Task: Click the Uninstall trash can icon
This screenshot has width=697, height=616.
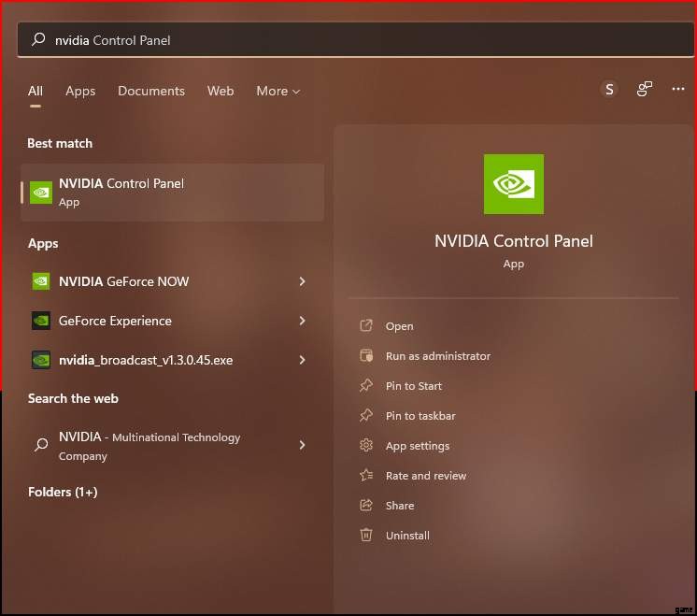Action: point(366,535)
